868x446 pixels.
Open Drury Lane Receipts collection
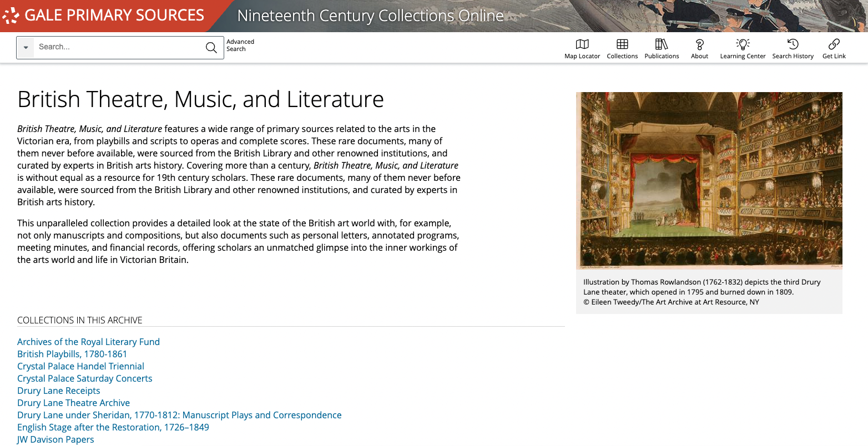click(x=59, y=391)
